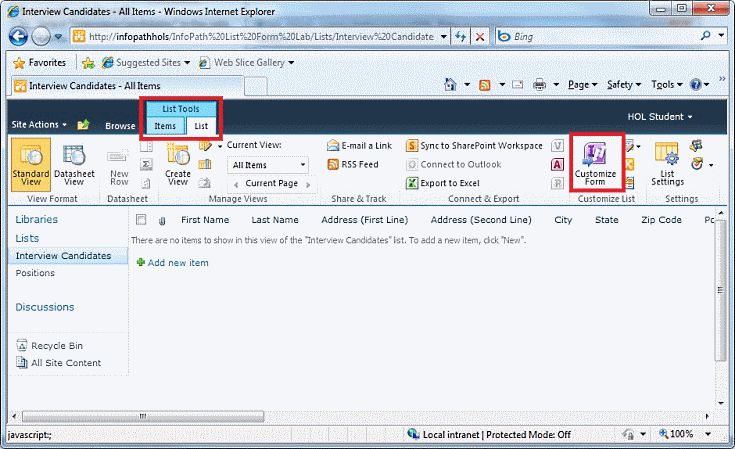
Task: Sort by the Last Name column header
Action: pyautogui.click(x=275, y=220)
